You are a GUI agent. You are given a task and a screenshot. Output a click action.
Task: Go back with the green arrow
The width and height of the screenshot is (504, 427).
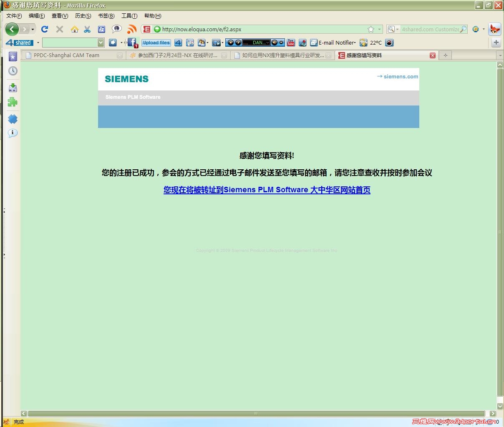tap(12, 29)
